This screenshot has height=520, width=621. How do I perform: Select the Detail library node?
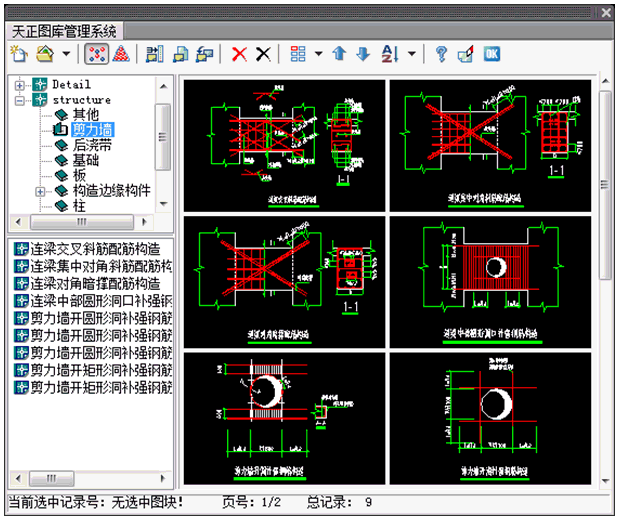click(x=72, y=85)
